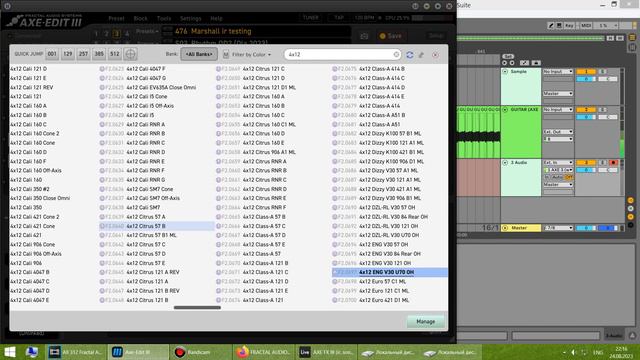This screenshot has width=640, height=360.
Task: Open the Tools menu
Action: pyautogui.click(x=164, y=18)
